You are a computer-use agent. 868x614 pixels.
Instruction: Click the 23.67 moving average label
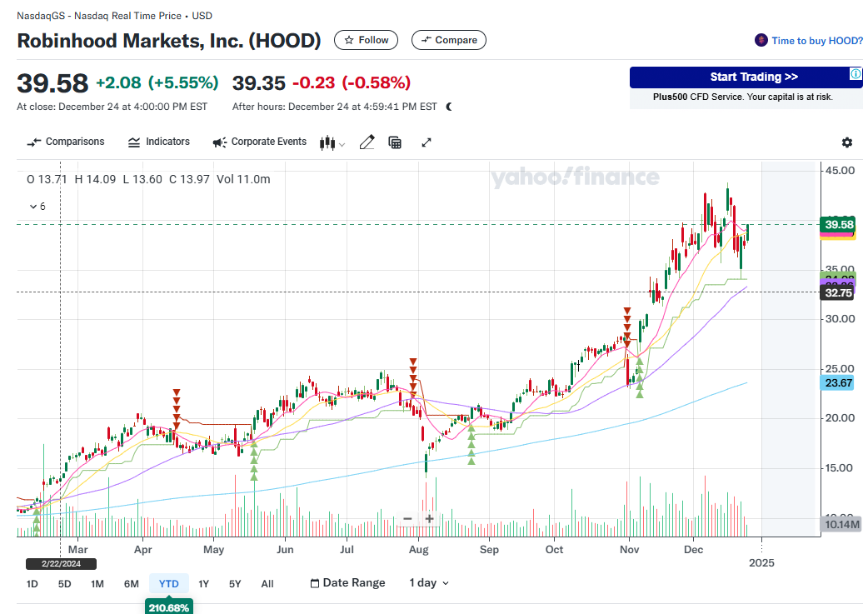click(x=838, y=382)
